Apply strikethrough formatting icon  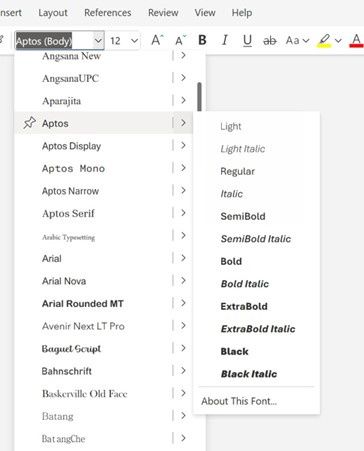[270, 41]
